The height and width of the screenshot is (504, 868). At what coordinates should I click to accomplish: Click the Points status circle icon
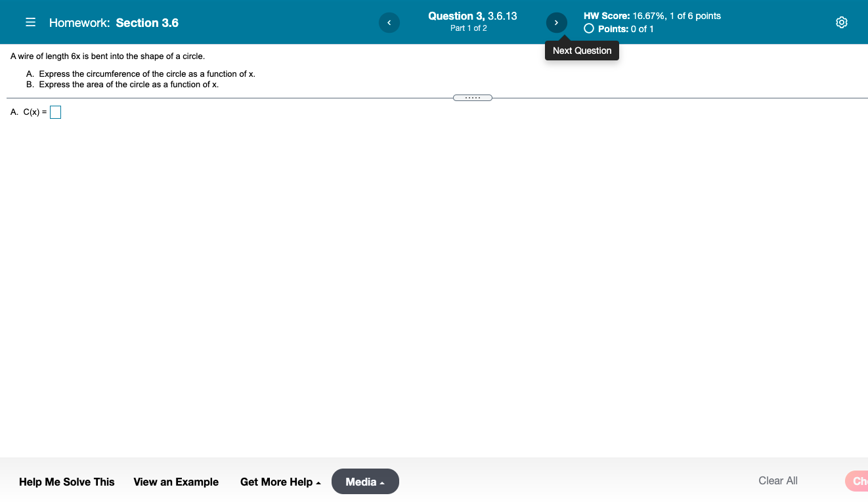(589, 29)
